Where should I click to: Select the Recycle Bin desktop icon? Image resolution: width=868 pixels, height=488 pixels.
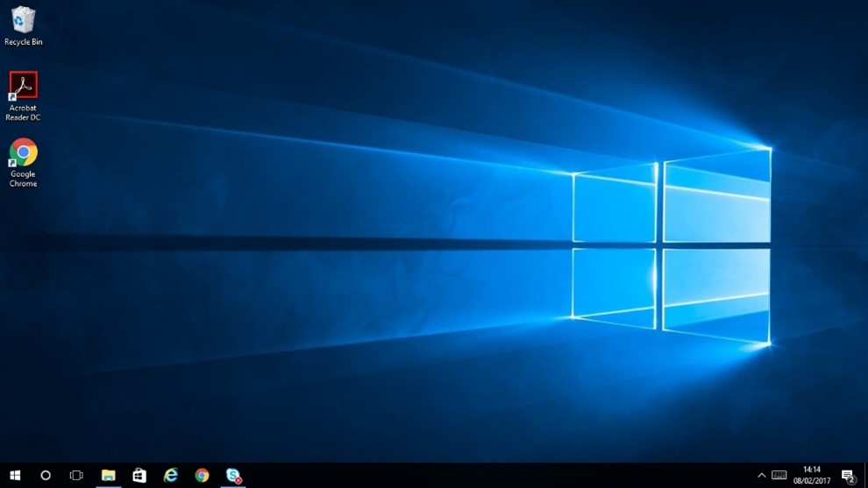tap(24, 25)
